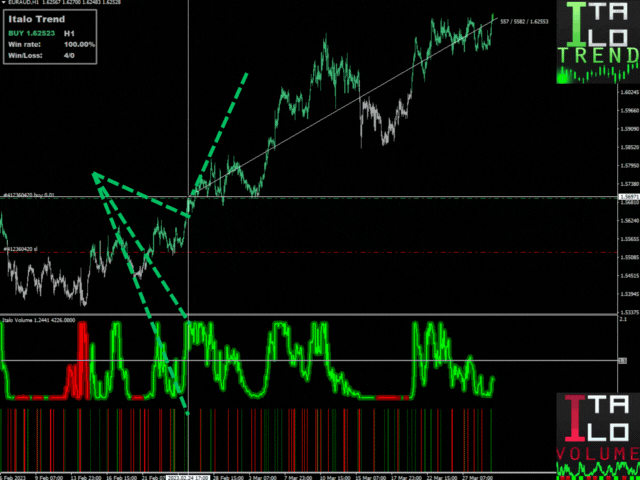Click the white trend regression line
Screen dimensions: 640x480
[x=330, y=121]
